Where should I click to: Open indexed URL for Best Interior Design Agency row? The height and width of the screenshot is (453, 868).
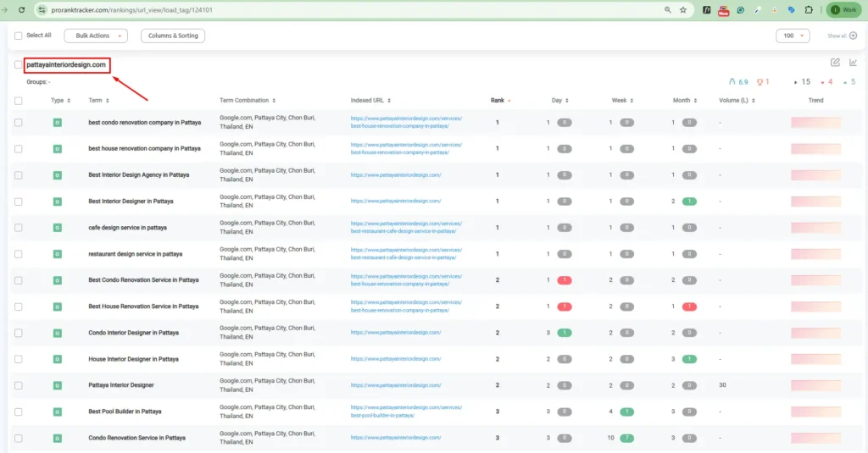(396, 174)
